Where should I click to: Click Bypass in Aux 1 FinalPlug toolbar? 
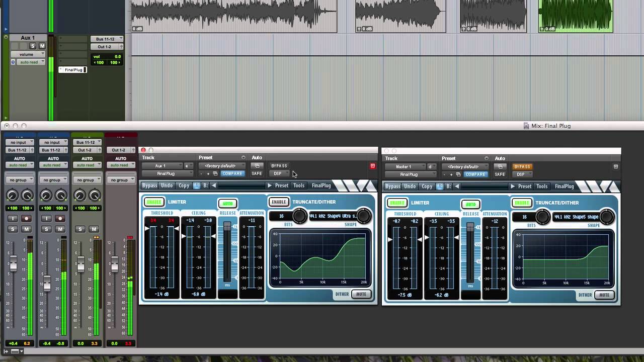149,186
